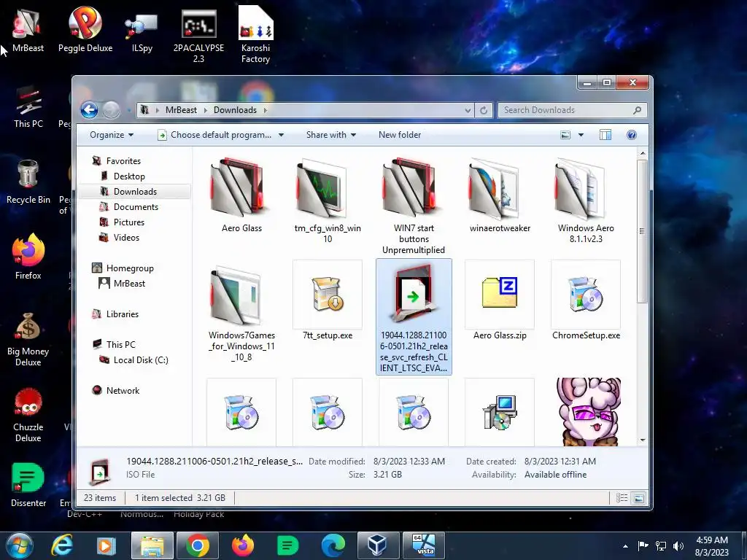The width and height of the screenshot is (747, 560).
Task: Select Pictures in the navigation pane
Action: [x=128, y=222]
